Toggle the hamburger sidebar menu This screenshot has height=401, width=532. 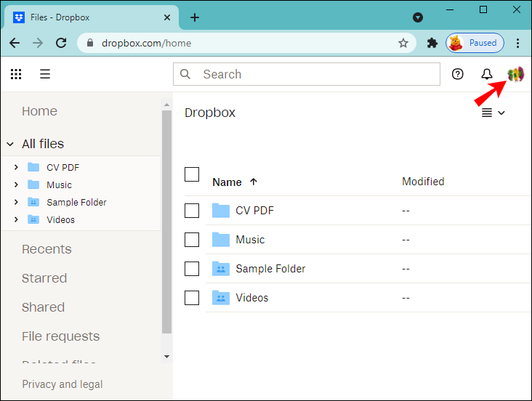coord(45,74)
